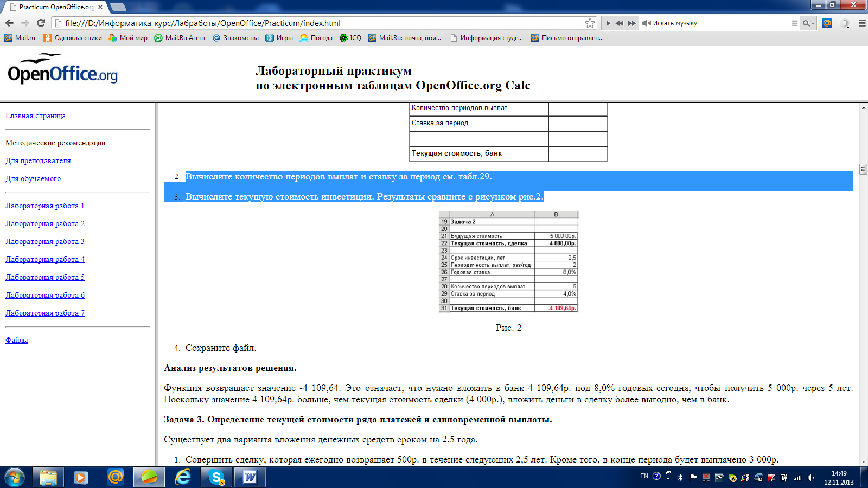Open Skype from the taskbar
This screenshot has height=488, width=868.
pos(216,477)
